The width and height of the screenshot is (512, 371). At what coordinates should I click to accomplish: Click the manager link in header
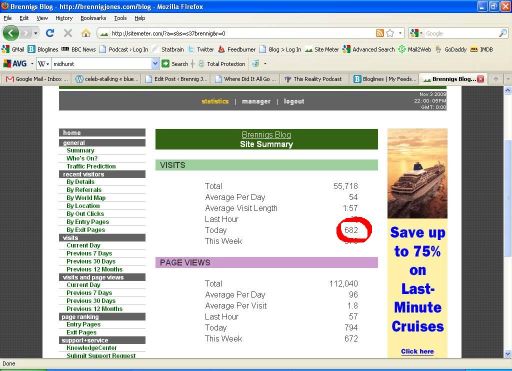[x=256, y=101]
